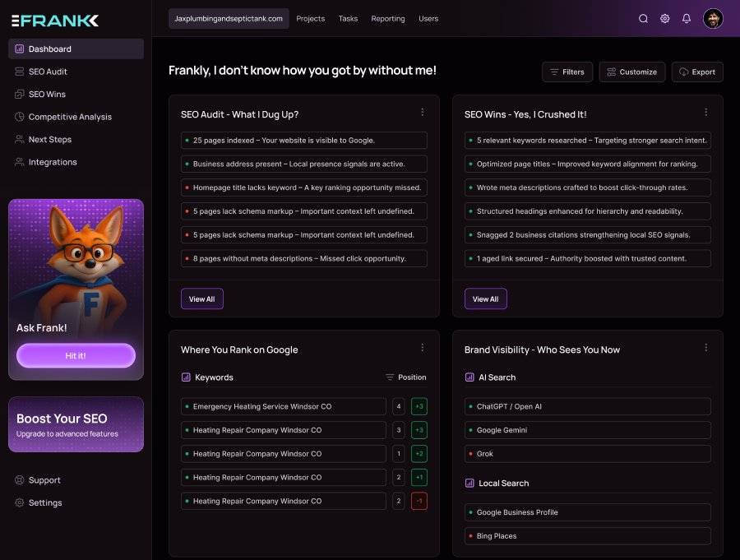This screenshot has height=560, width=740.
Task: Click the search icon in top bar
Action: (x=643, y=19)
